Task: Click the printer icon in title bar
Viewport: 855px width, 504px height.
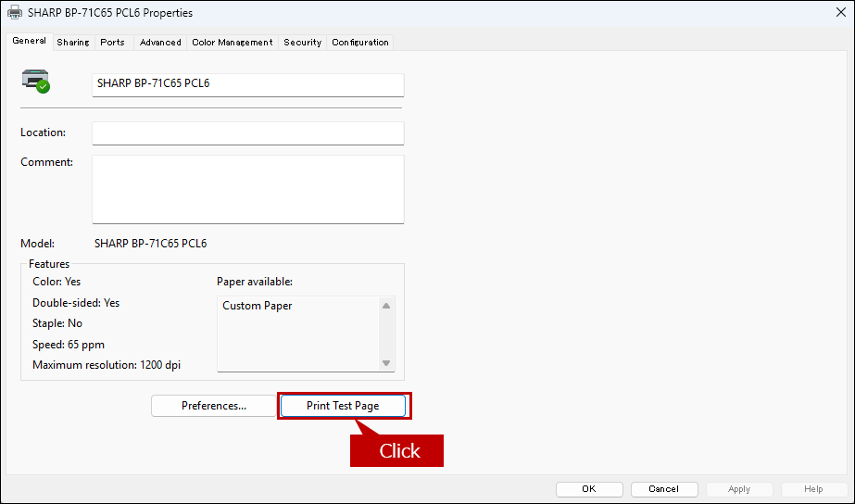Action: tap(15, 13)
